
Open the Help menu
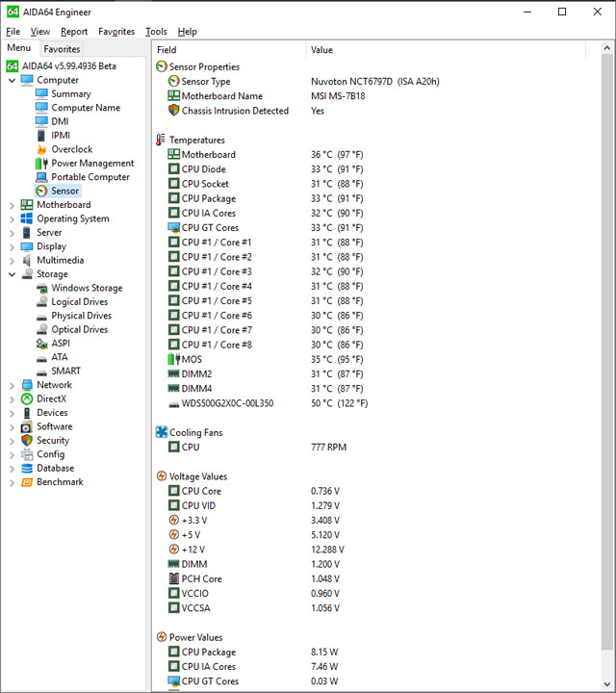[187, 32]
